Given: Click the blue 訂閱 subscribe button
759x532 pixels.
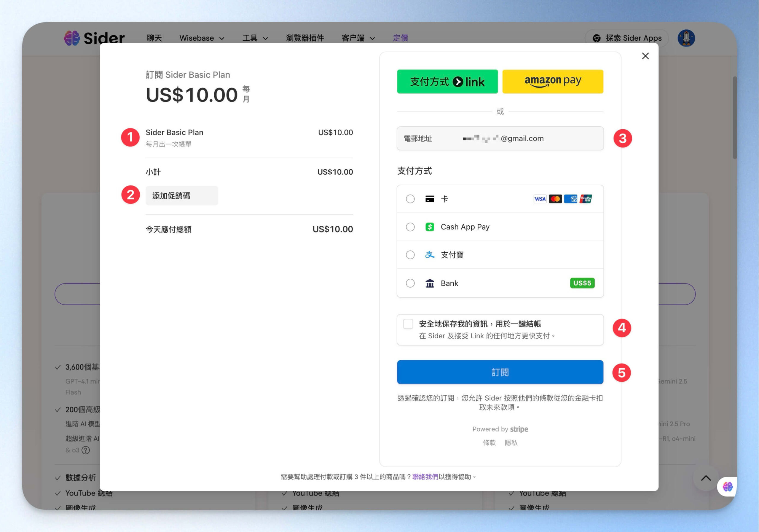Looking at the screenshot, I should click(500, 372).
